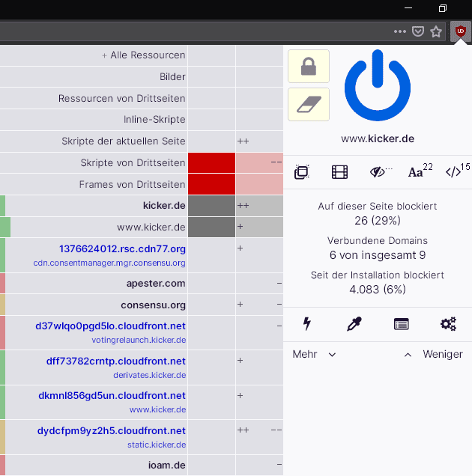Click the cdn.consentmanager.mgr.consensu.org subdomain

pyautogui.click(x=109, y=263)
